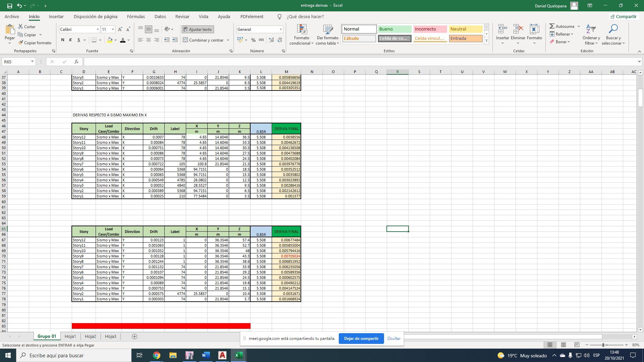Click the fill color bucket icon
The image size is (644, 362).
tap(110, 40)
